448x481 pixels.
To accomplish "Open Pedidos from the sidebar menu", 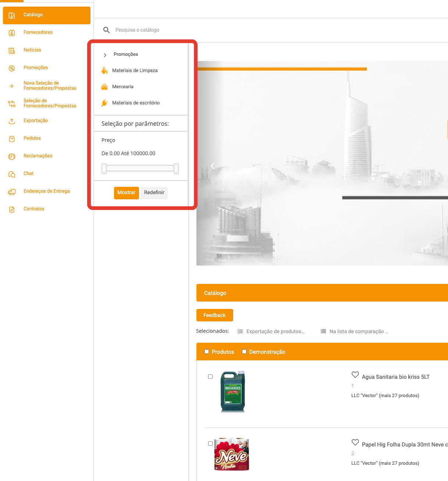I will pos(32,138).
